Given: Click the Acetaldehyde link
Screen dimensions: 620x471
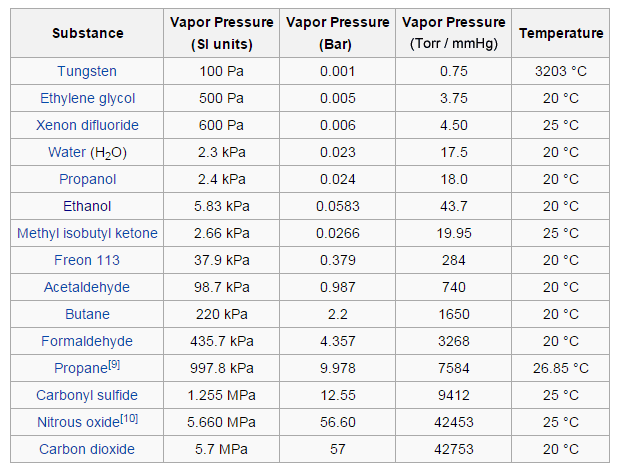Looking at the screenshot, I should pos(87,287).
